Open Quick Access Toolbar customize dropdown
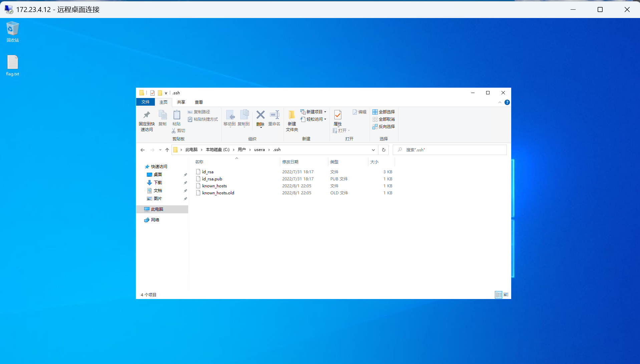This screenshot has width=640, height=364. coord(166,93)
